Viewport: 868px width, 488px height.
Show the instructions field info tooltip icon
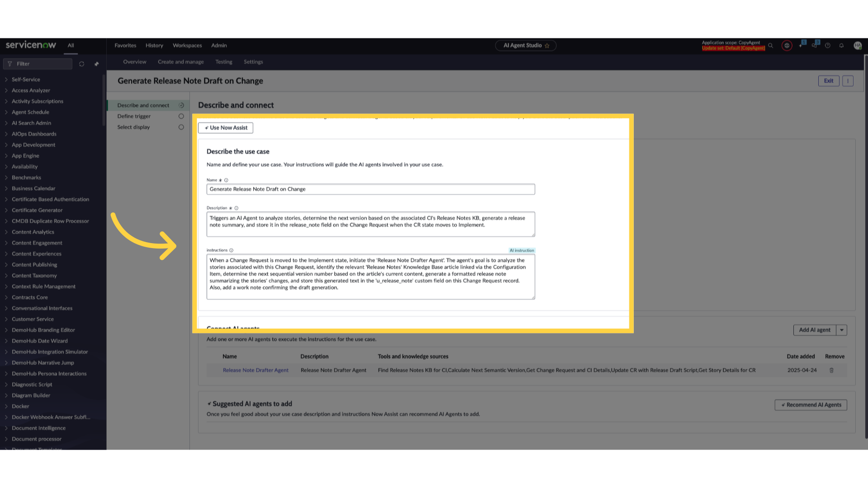[x=231, y=250]
